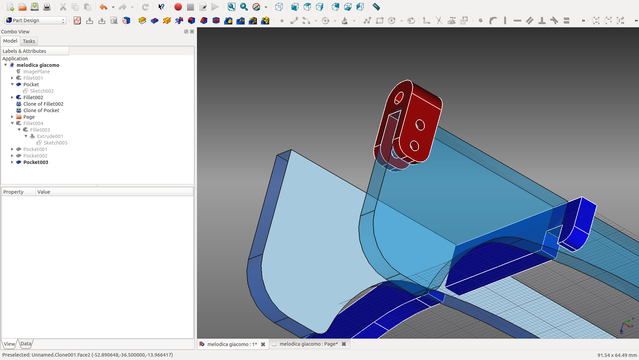Open the Part Design workbench dropdown
639x360 pixels.
35,20
